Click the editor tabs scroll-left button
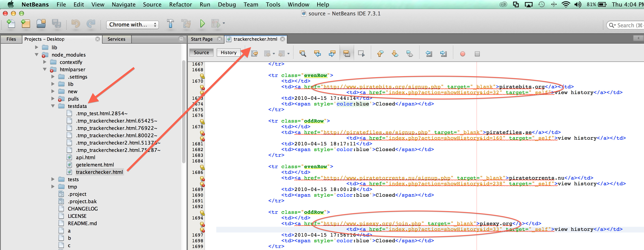Screen dimensions: 644x250 coord(638,38)
